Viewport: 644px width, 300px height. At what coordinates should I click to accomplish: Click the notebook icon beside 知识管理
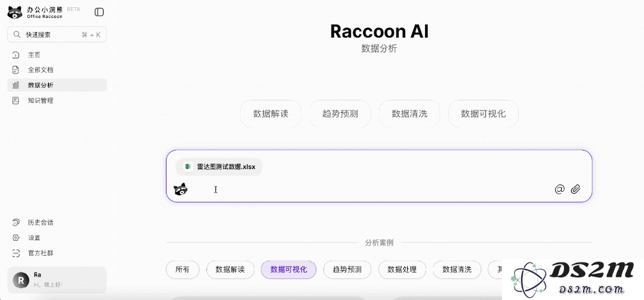(16, 100)
